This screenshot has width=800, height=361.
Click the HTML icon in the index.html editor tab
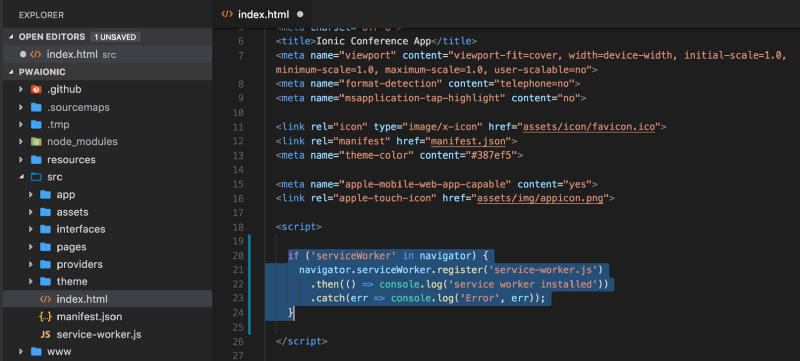[227, 14]
